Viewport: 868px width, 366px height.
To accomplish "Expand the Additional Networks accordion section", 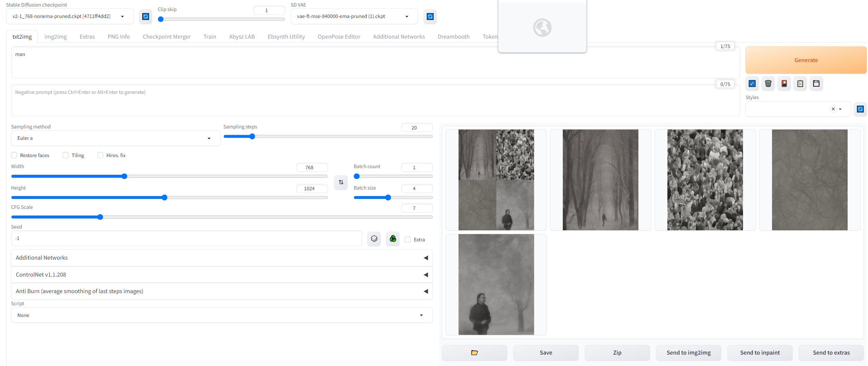I will coord(222,258).
